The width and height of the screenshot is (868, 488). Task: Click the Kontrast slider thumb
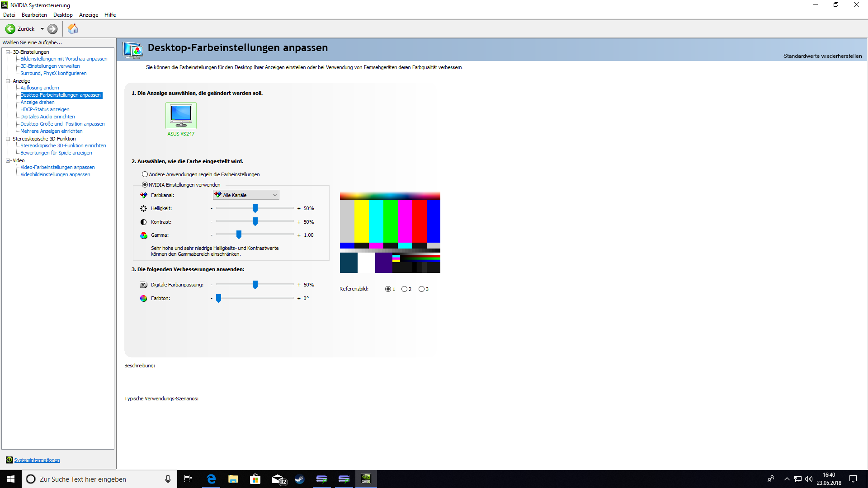(x=255, y=221)
